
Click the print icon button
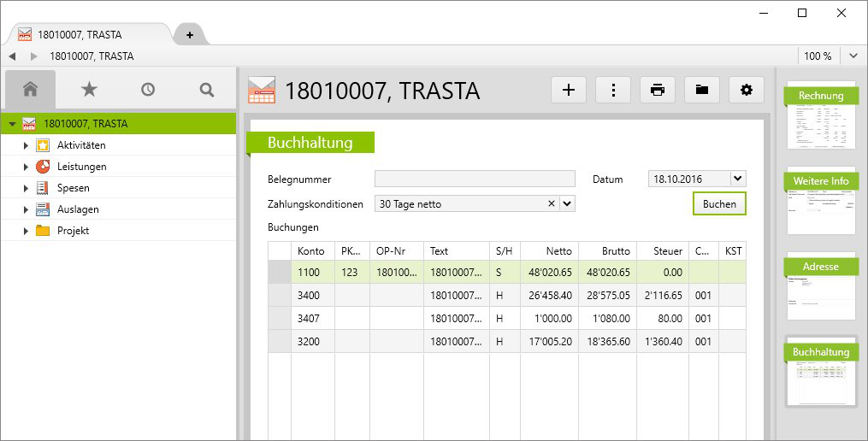point(658,90)
